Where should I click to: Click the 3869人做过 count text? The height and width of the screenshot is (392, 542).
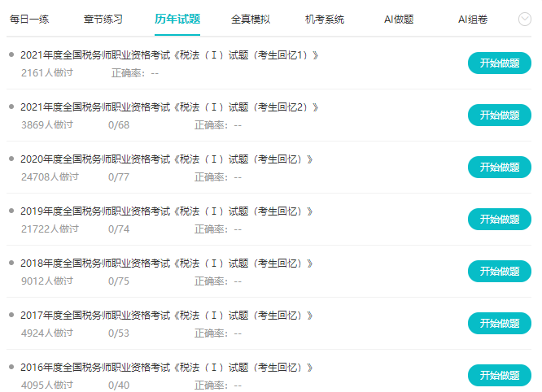[x=47, y=125]
